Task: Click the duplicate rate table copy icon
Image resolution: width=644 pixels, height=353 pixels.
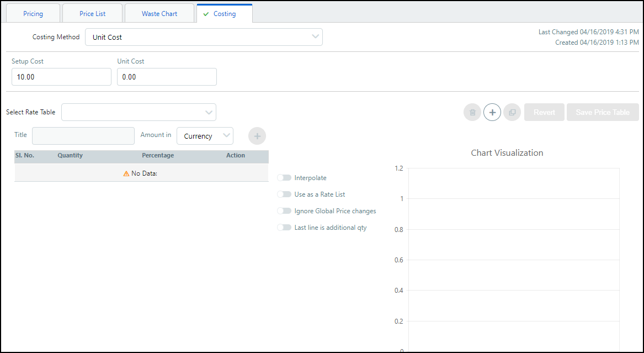Action: pos(512,112)
